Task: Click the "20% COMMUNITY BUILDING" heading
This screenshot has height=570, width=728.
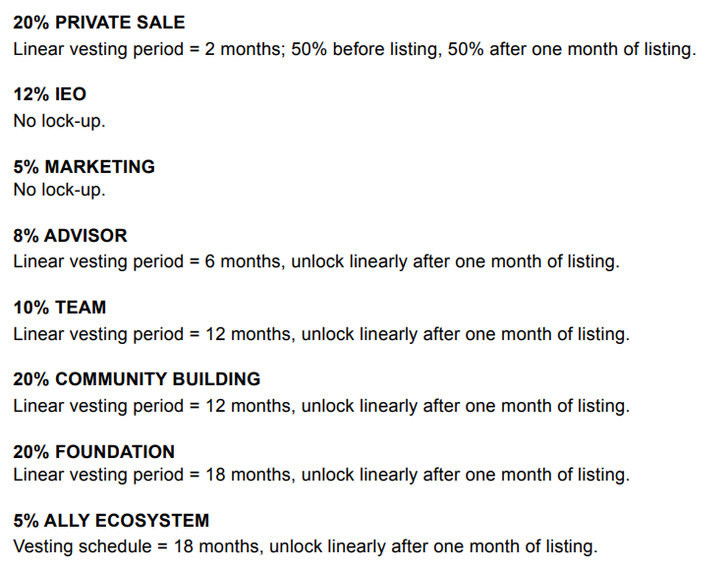Action: 136,379
